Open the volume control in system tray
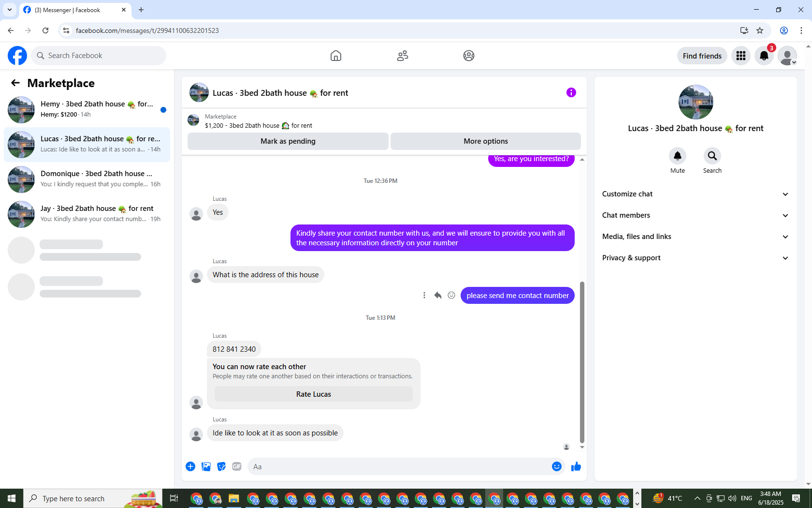The width and height of the screenshot is (812, 508). point(732,498)
